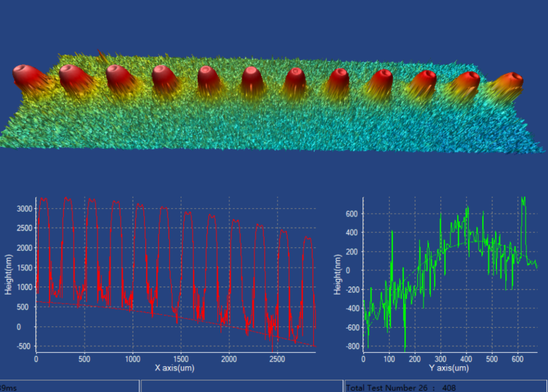548x392 pixels.
Task: Click the 2500 tick on the X axis
Action: pyautogui.click(x=277, y=359)
